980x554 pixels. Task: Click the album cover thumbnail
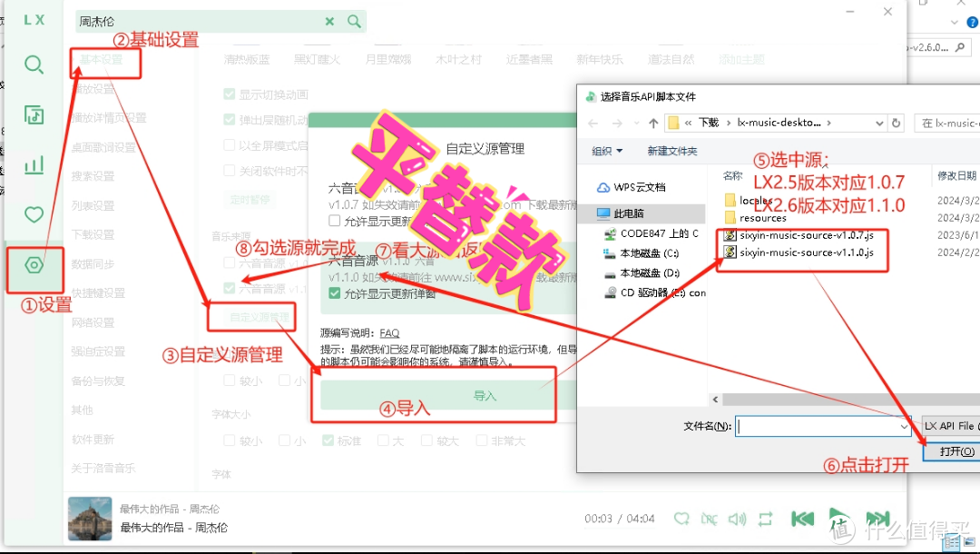pyautogui.click(x=90, y=519)
